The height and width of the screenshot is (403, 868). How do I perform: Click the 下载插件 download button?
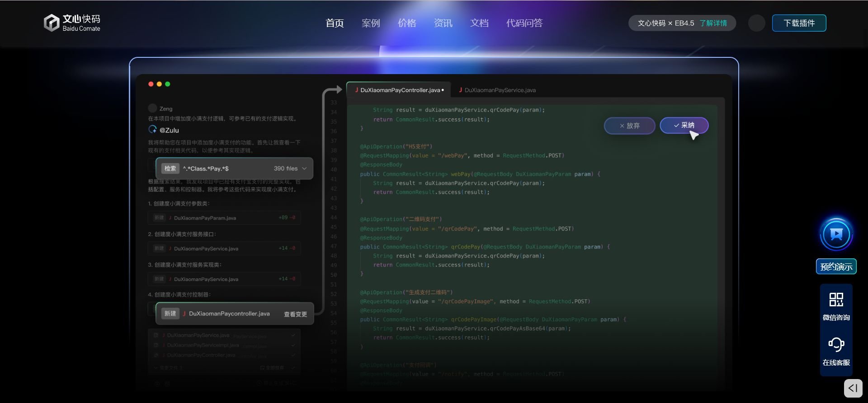[799, 23]
